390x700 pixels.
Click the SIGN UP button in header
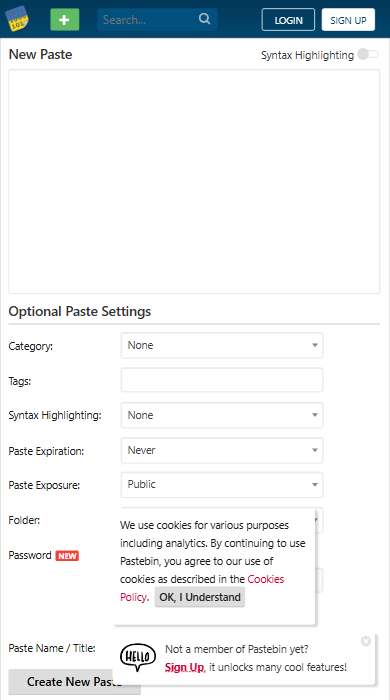[348, 20]
